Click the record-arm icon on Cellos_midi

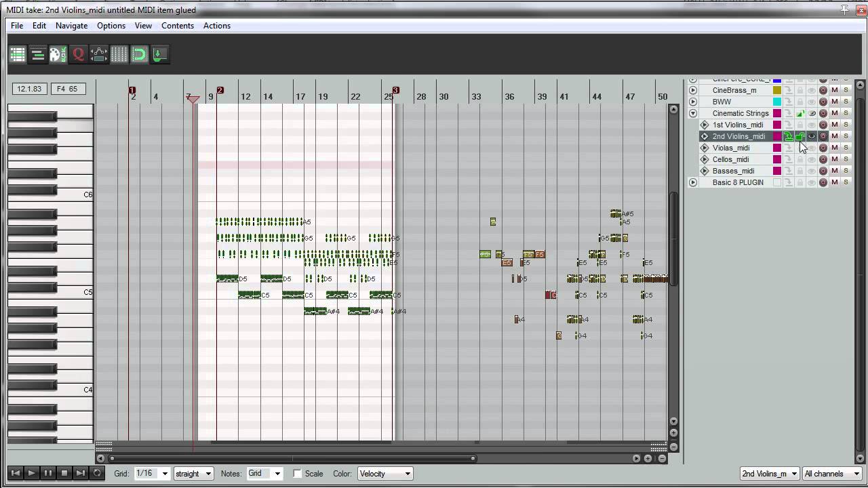(x=823, y=159)
